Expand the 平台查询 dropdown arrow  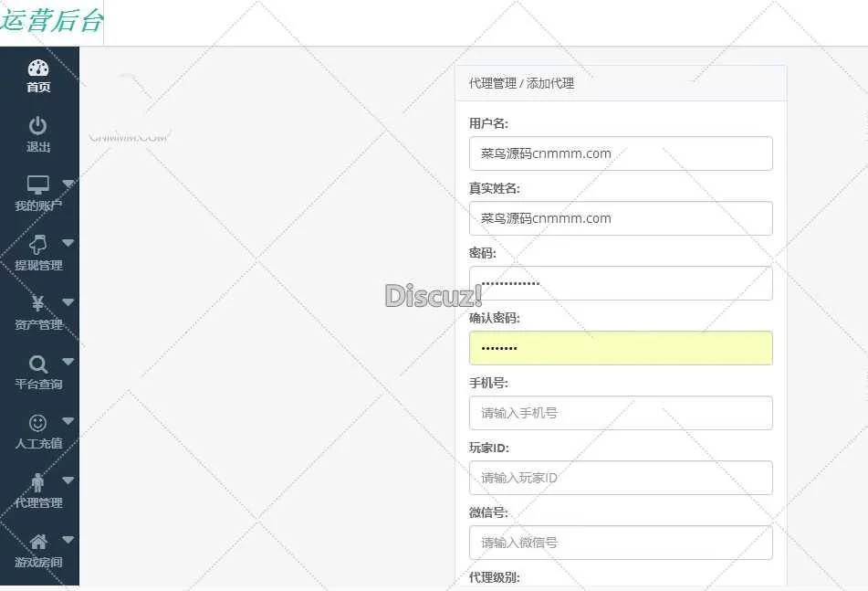(68, 362)
